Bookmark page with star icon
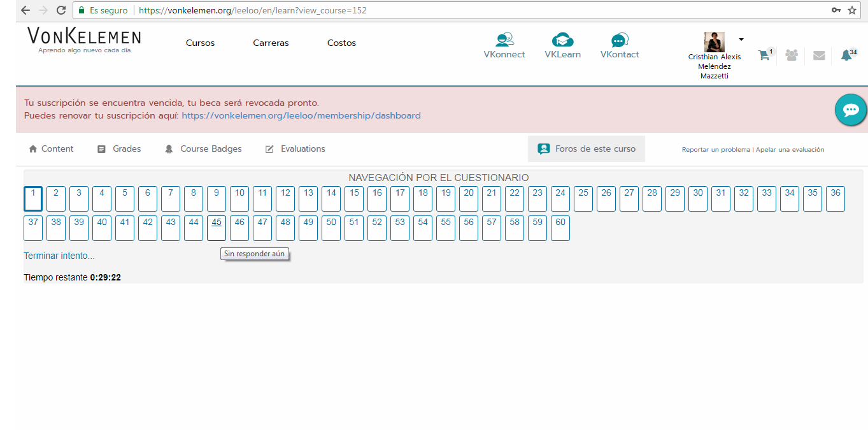The width and height of the screenshot is (868, 443). (852, 10)
